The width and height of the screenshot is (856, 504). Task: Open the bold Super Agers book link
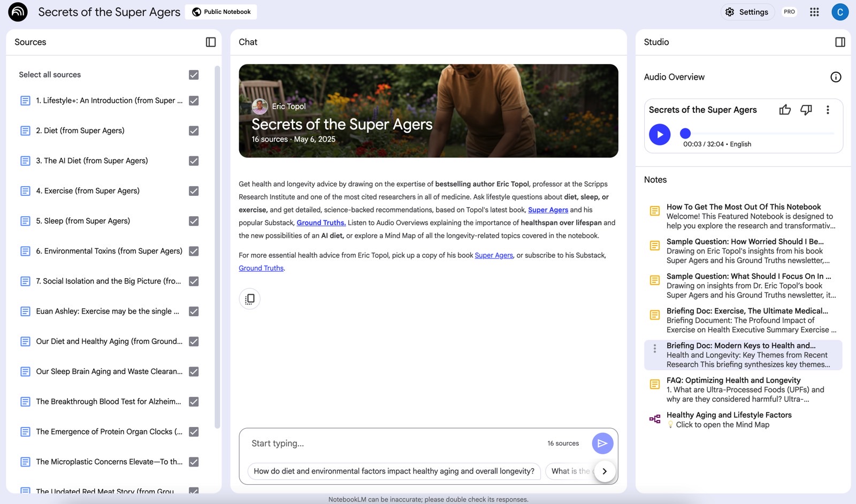click(548, 210)
